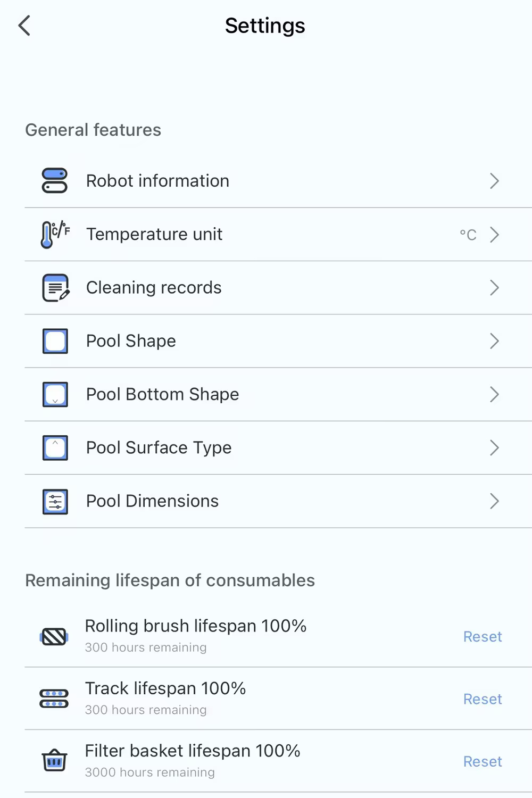Click the Cleaning records notepad icon
Screen dimensions: 532x798
55,288
